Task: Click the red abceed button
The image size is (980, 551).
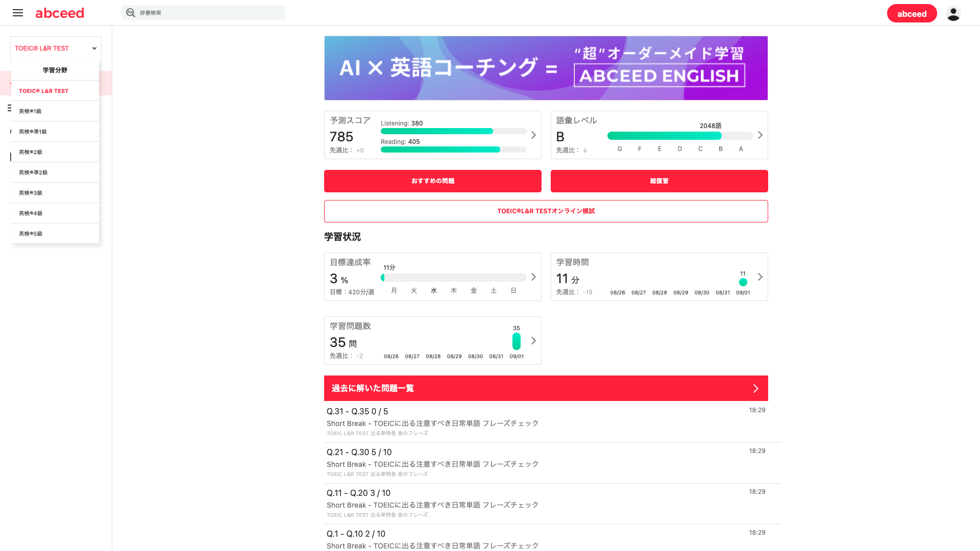Action: pyautogui.click(x=912, y=14)
